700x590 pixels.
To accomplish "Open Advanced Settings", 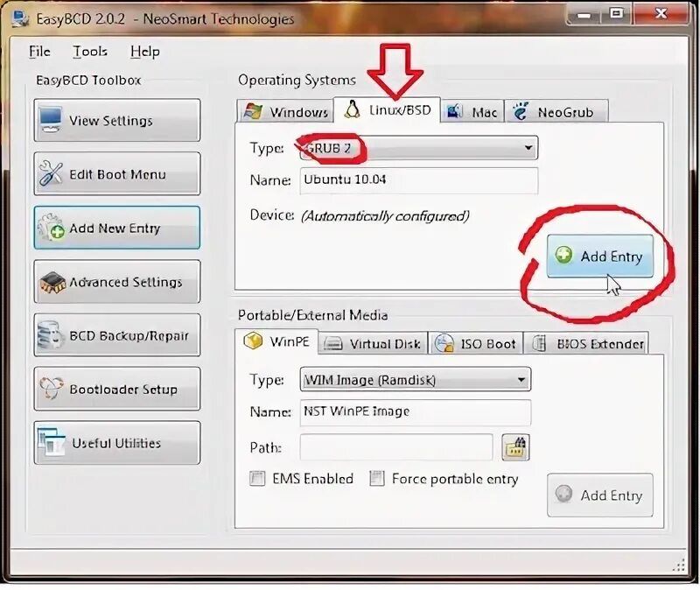I will [x=117, y=282].
